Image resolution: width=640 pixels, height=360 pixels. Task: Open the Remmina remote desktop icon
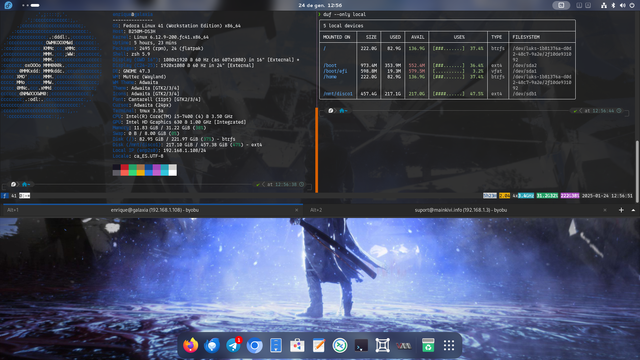[340, 345]
